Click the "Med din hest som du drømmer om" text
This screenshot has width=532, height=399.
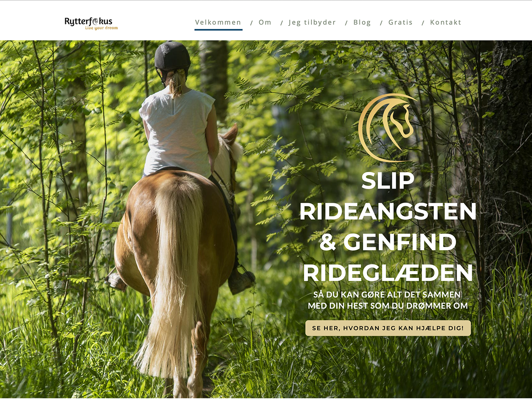[x=388, y=306]
